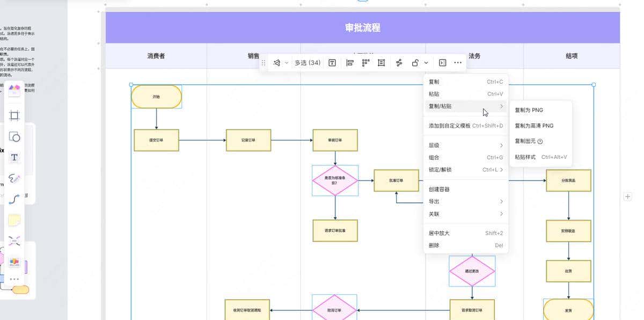Click the text style T icon in the toolbar
644x320 pixels.
pos(332,62)
